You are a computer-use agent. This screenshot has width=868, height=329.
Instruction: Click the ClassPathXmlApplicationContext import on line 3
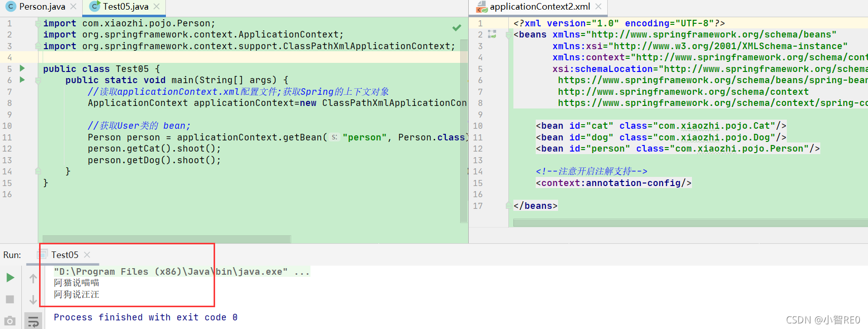tap(249, 46)
